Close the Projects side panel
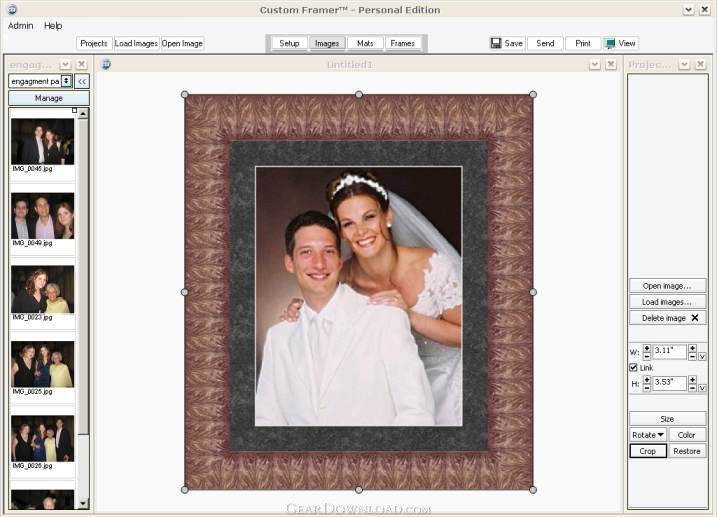 pos(700,64)
